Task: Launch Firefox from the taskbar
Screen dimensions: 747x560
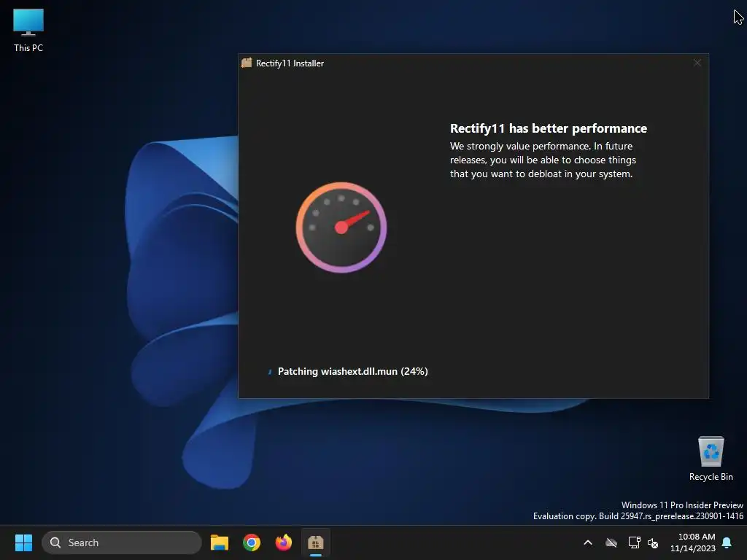Action: pos(284,542)
